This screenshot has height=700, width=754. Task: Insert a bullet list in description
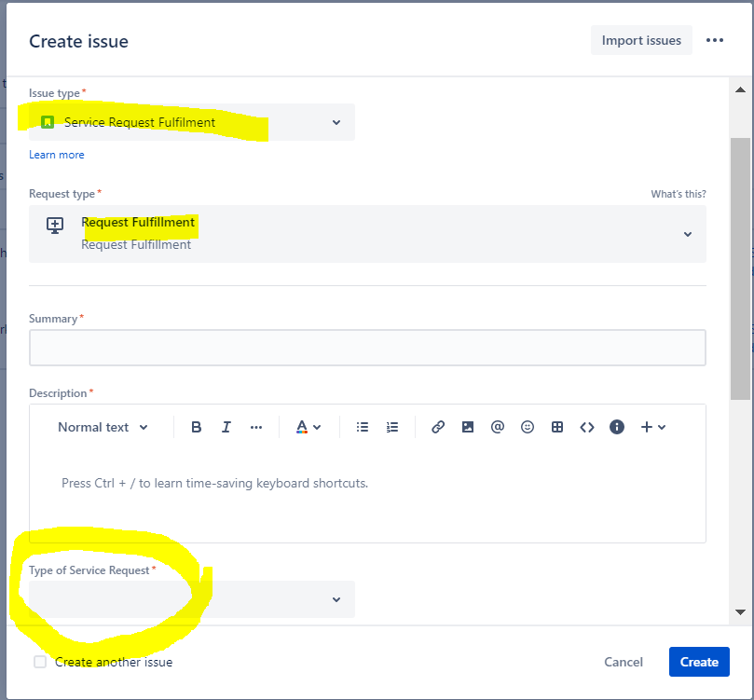point(363,427)
